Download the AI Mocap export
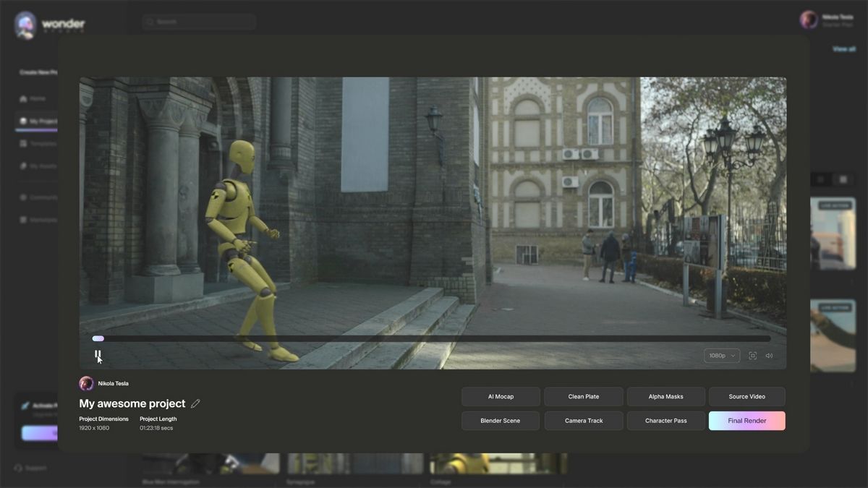The height and width of the screenshot is (488, 868). coord(501,397)
